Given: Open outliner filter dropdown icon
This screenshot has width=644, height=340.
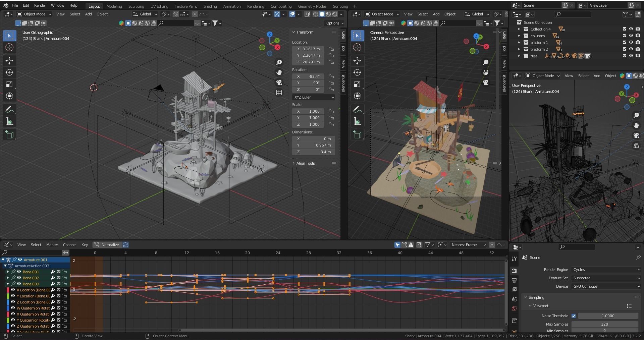Looking at the screenshot, I should [x=627, y=14].
